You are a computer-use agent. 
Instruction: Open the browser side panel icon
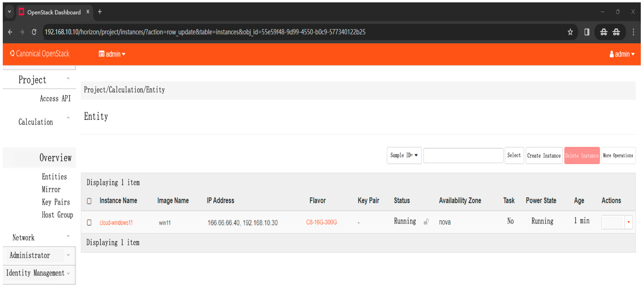587,32
